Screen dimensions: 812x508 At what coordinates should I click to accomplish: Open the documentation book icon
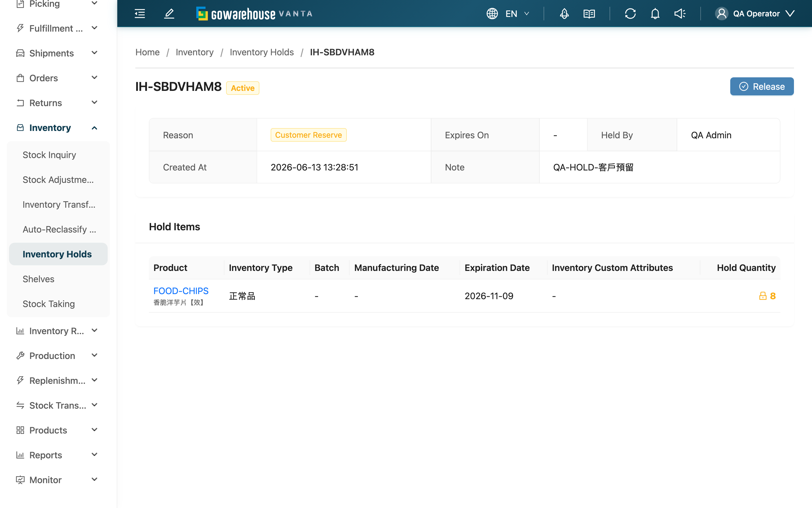coord(589,14)
